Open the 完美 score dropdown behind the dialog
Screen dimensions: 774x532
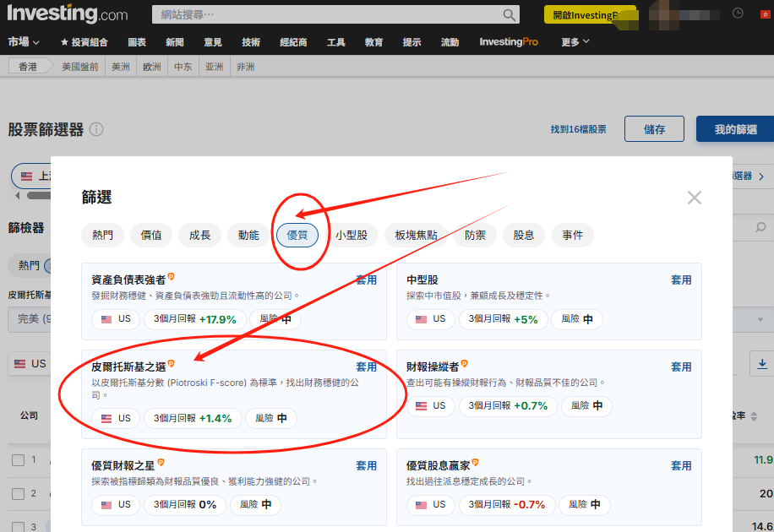point(30,319)
